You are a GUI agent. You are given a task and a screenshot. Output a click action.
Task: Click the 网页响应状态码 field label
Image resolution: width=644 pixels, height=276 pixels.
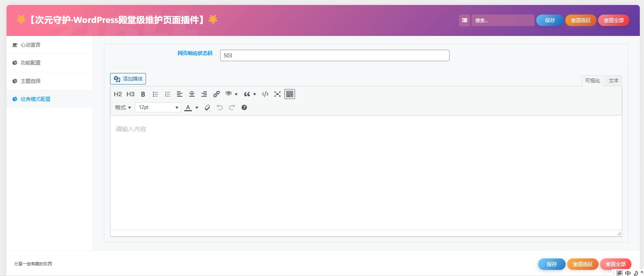(195, 53)
